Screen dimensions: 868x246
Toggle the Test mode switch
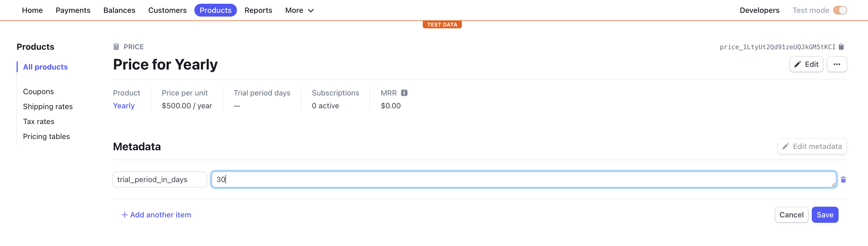[x=840, y=10]
